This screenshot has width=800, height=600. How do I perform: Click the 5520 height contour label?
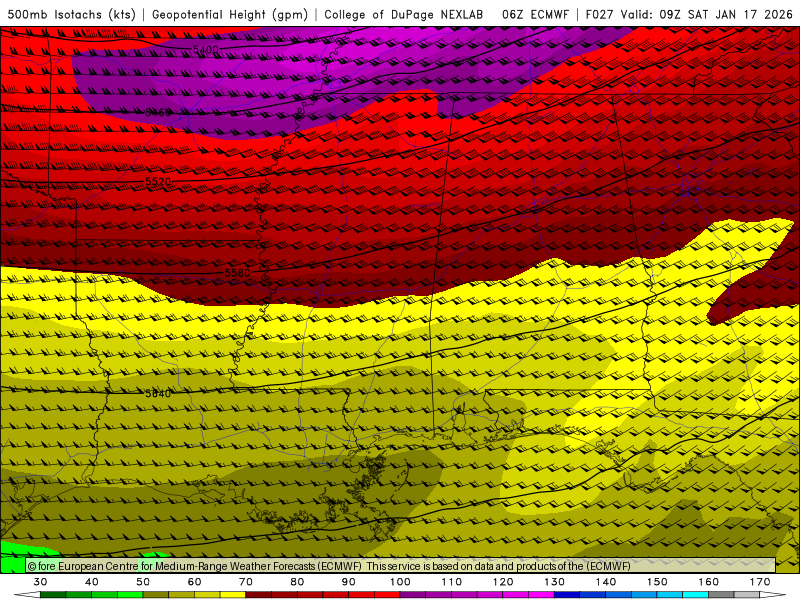(158, 182)
